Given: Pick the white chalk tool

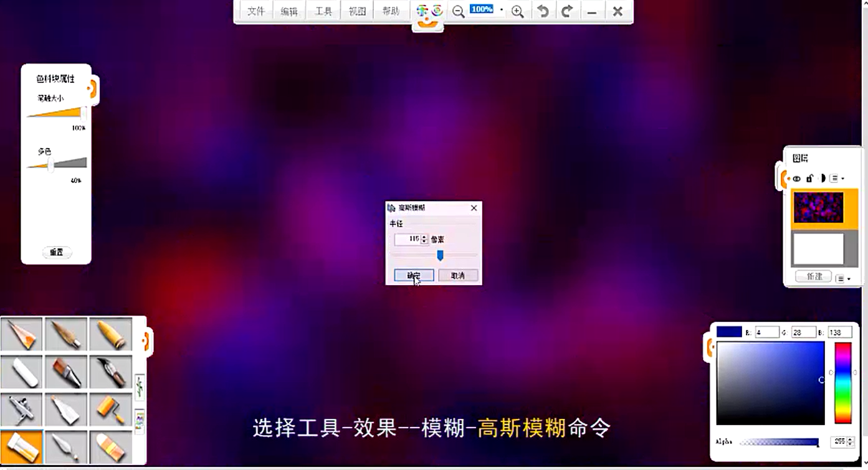Looking at the screenshot, I should pyautogui.click(x=21, y=372).
